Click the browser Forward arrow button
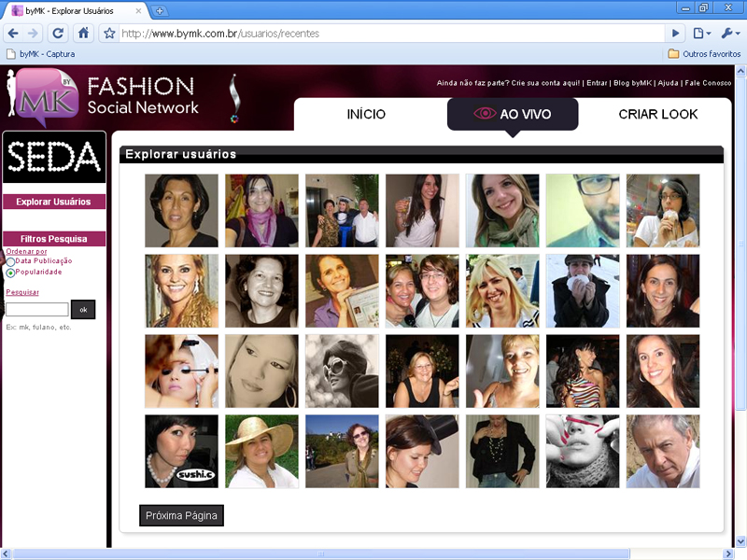This screenshot has height=560, width=747. click(x=35, y=33)
